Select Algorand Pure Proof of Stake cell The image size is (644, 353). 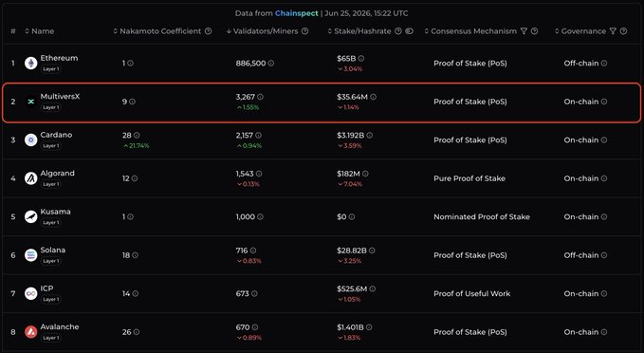[469, 178]
